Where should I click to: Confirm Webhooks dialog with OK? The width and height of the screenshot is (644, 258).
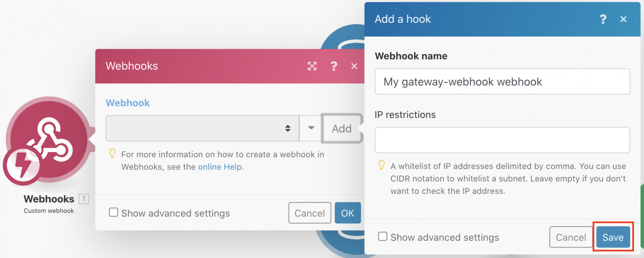(348, 213)
